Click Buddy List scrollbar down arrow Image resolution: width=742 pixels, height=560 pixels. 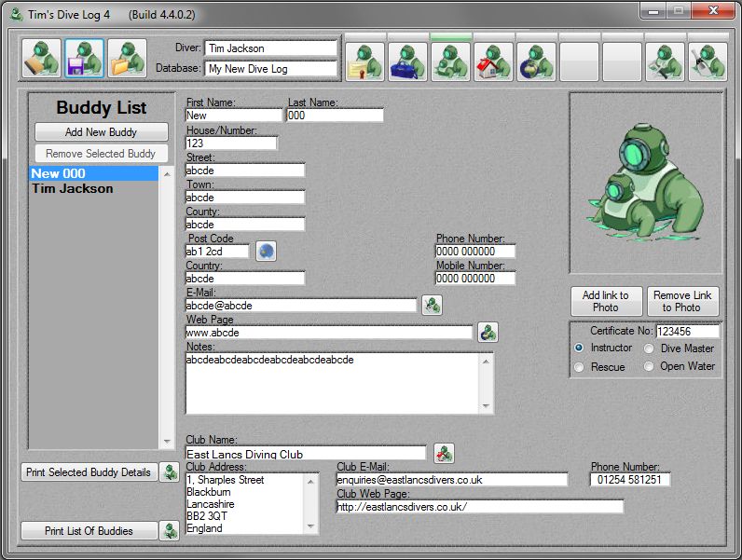167,441
